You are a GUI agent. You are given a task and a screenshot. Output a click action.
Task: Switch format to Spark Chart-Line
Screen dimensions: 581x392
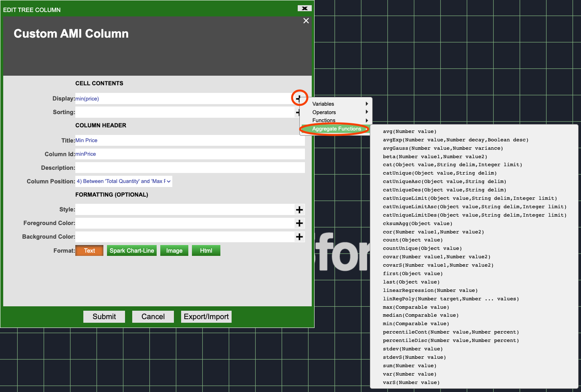click(x=132, y=251)
